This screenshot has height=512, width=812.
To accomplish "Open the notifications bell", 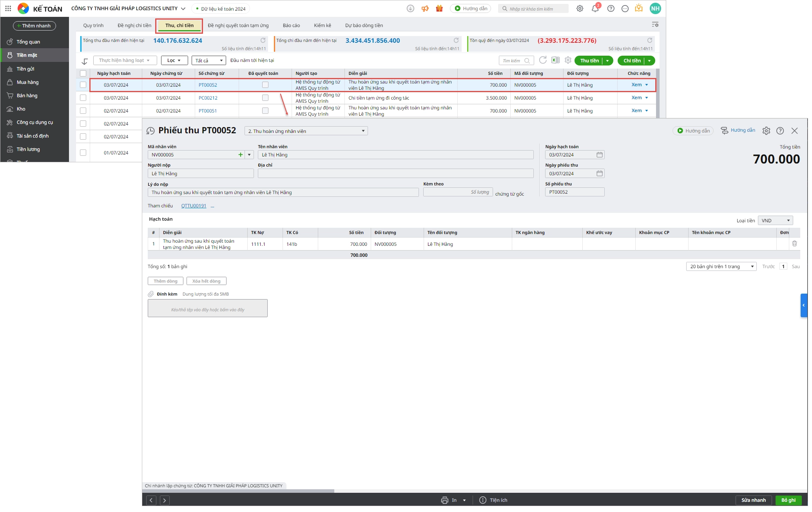I will [595, 9].
